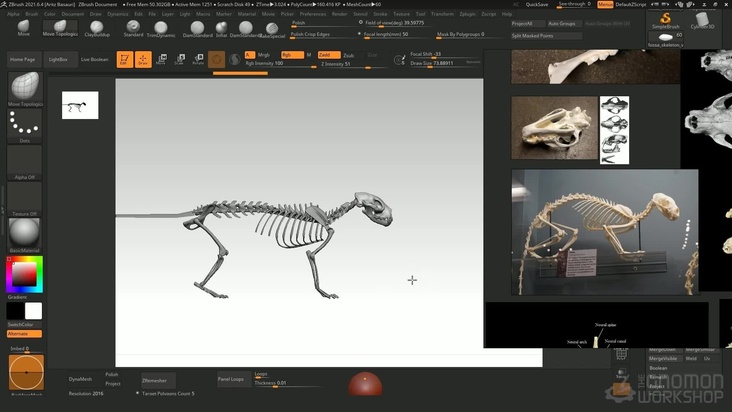Screen dimensions: 732x412
Task: Open the Texture menu
Action: click(x=401, y=14)
